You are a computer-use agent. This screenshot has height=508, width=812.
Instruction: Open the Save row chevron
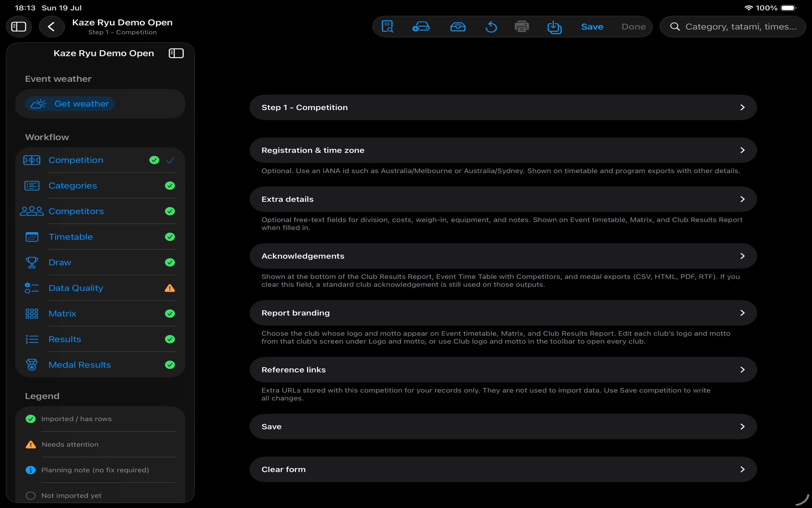click(x=742, y=427)
